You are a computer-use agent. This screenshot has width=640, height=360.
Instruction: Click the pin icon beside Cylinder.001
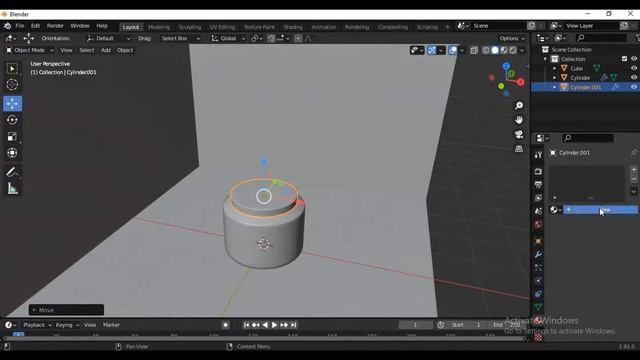coord(633,153)
